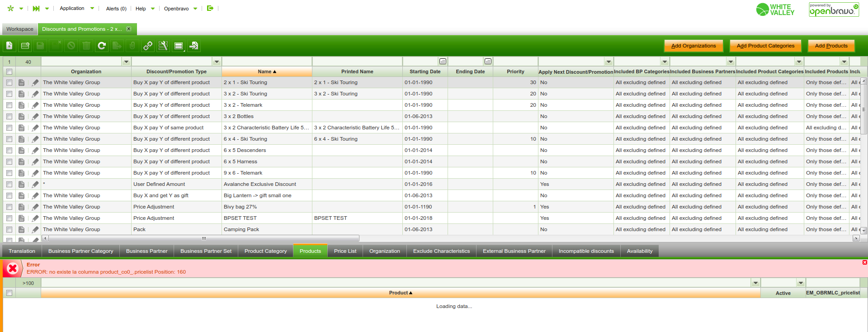This screenshot has width=868, height=332.
Task: Refresh the discounts grid
Action: point(102,46)
